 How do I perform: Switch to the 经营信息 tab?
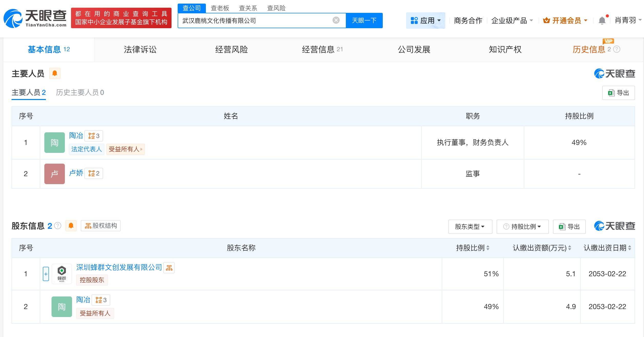point(322,49)
